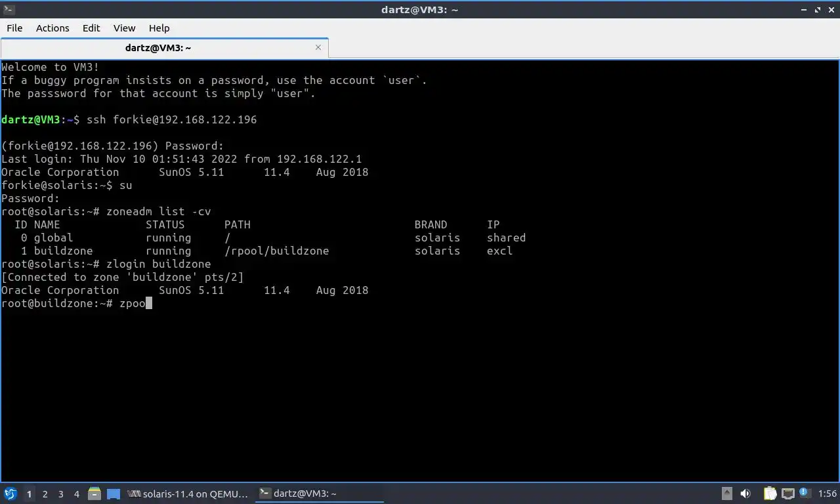Close the dartz@VM3 terminal tab
This screenshot has width=840, height=504.
pyautogui.click(x=318, y=47)
